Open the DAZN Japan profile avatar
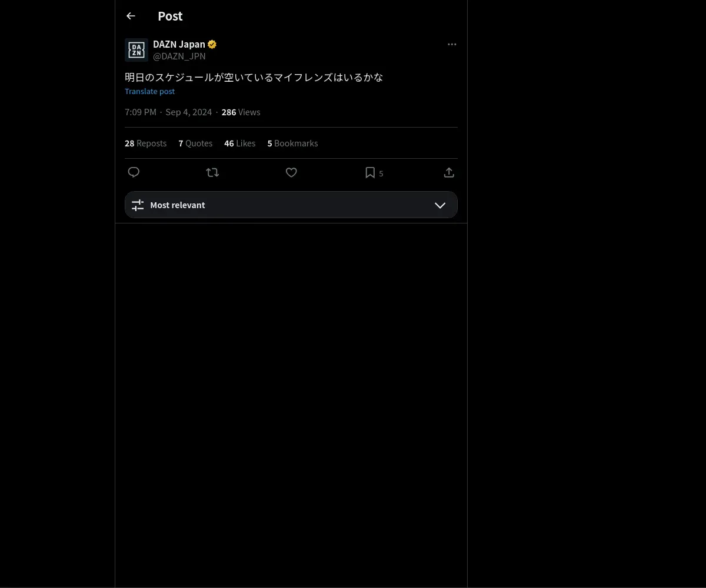 (136, 50)
